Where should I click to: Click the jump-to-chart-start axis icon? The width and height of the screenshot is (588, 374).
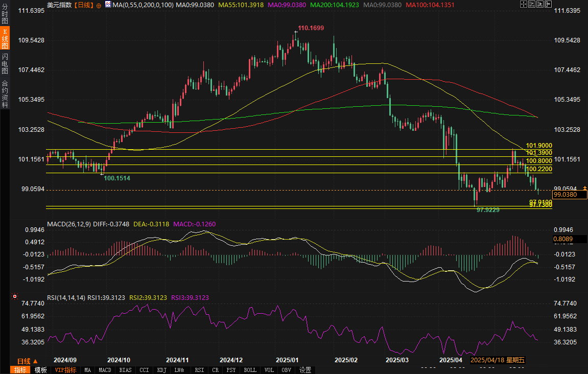tap(532, 4)
